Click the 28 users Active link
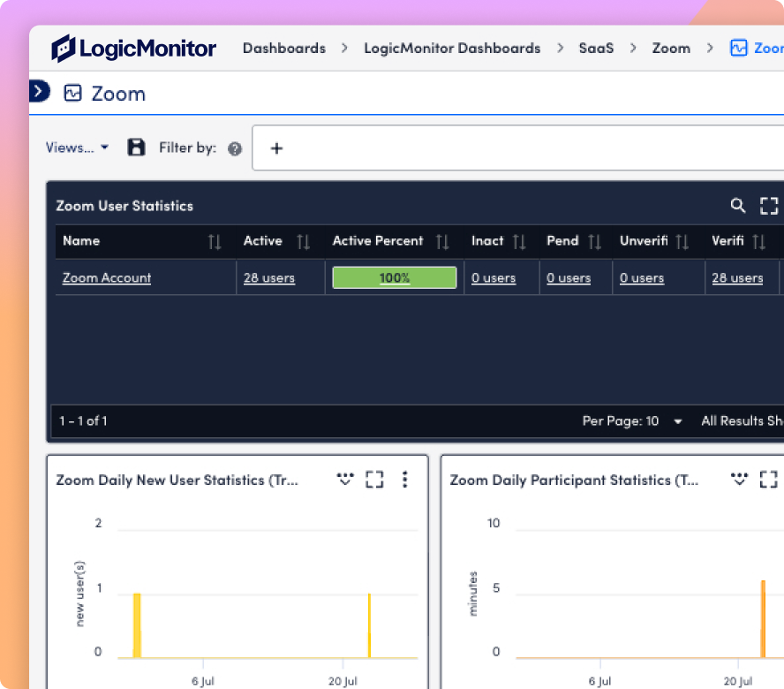 (269, 277)
